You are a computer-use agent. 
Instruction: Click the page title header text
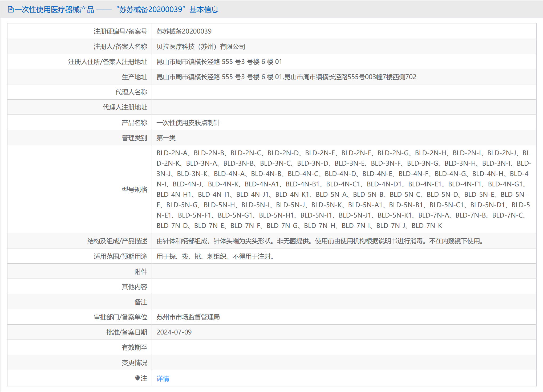116,10
